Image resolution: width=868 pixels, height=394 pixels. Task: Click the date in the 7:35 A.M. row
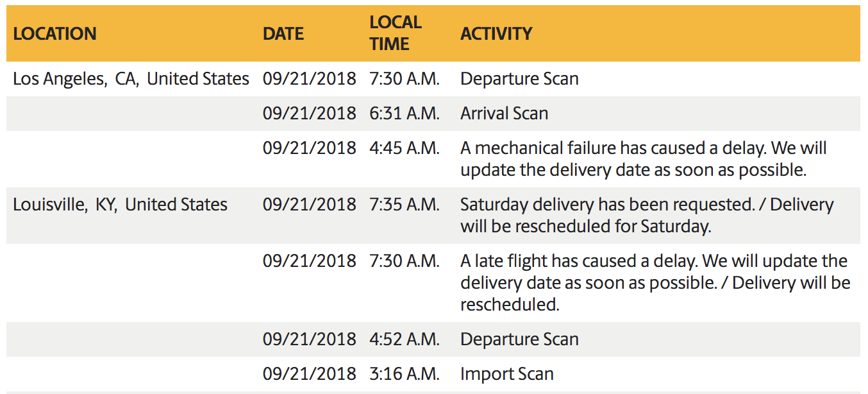coord(309,205)
